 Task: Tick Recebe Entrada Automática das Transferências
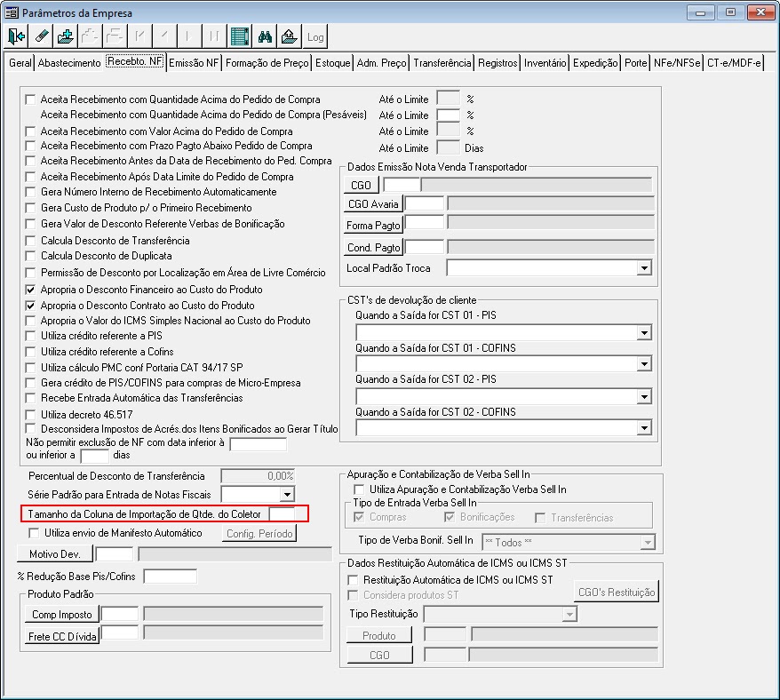click(x=31, y=398)
